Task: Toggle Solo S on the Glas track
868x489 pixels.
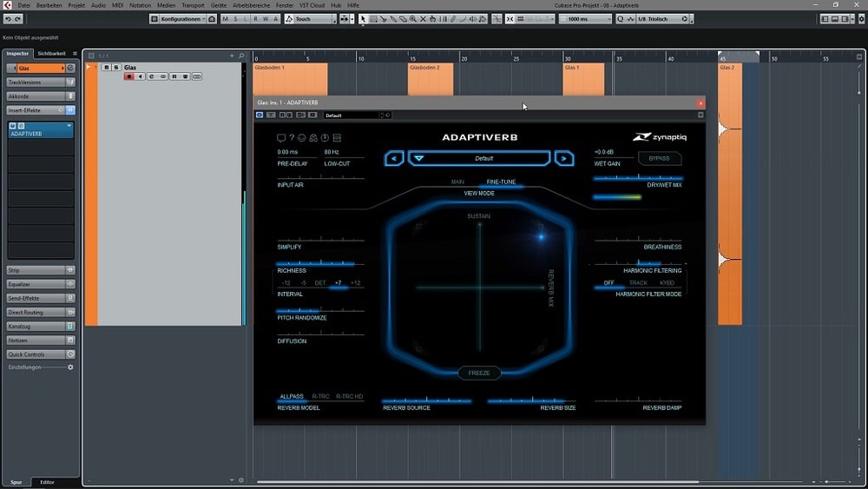Action: [116, 67]
